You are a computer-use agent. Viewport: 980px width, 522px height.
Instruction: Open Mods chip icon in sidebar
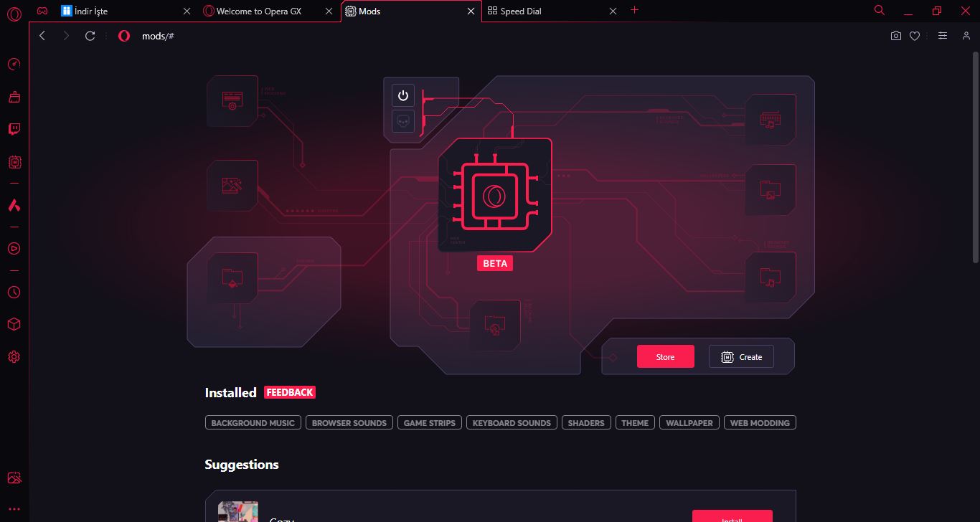(x=14, y=162)
